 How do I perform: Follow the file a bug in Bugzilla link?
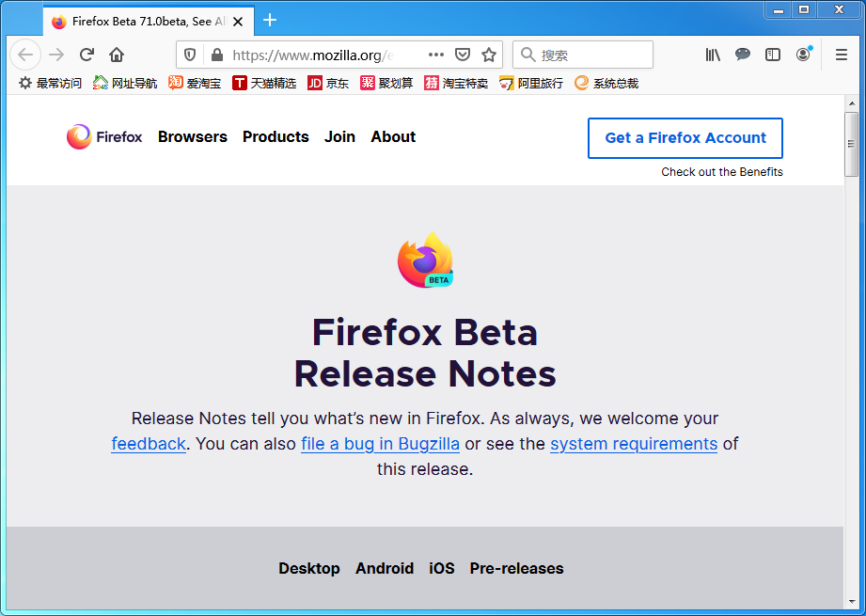(x=380, y=444)
